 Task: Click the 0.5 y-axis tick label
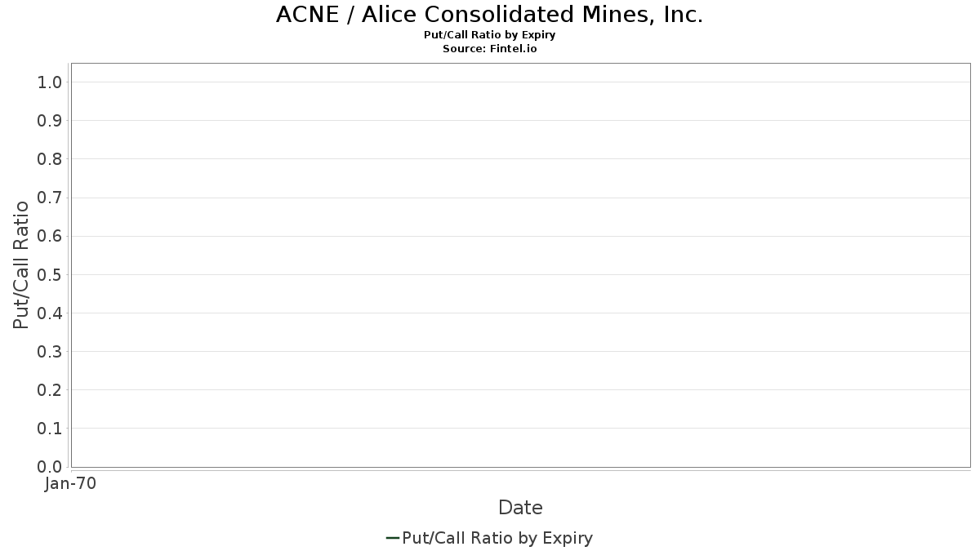pyautogui.click(x=50, y=274)
